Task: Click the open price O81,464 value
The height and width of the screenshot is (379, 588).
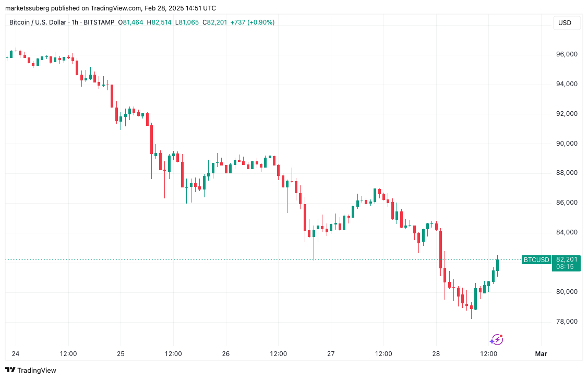Action: 130,22
